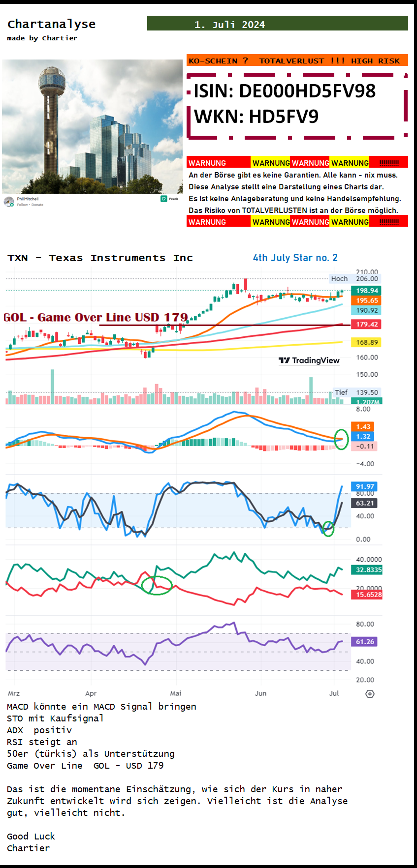This screenshot has height=868, width=417.
Task: Click the 'Jul' time axis label
Action: pyautogui.click(x=334, y=693)
